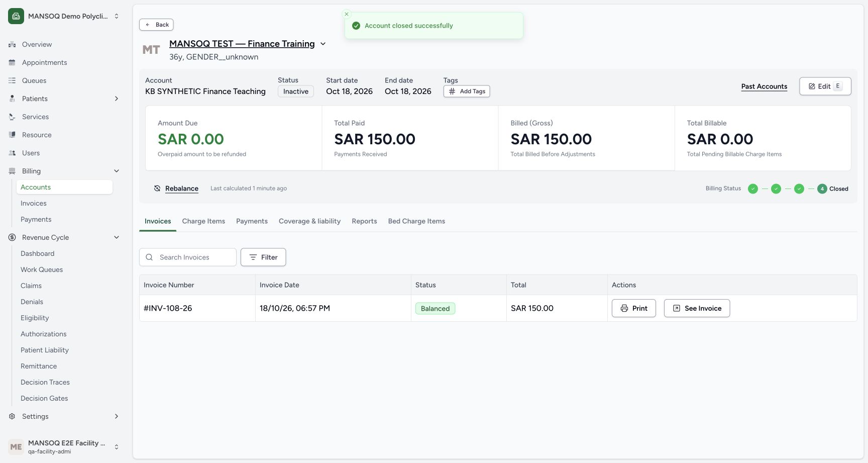This screenshot has height=463, width=868.
Task: Click the Services icon in sidebar
Action: point(12,117)
